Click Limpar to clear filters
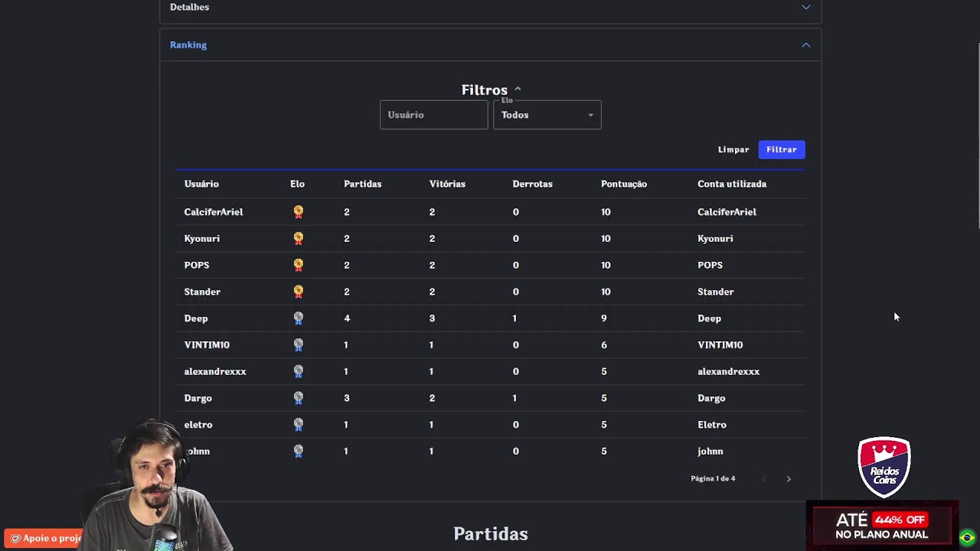The height and width of the screenshot is (551, 980). [x=733, y=150]
